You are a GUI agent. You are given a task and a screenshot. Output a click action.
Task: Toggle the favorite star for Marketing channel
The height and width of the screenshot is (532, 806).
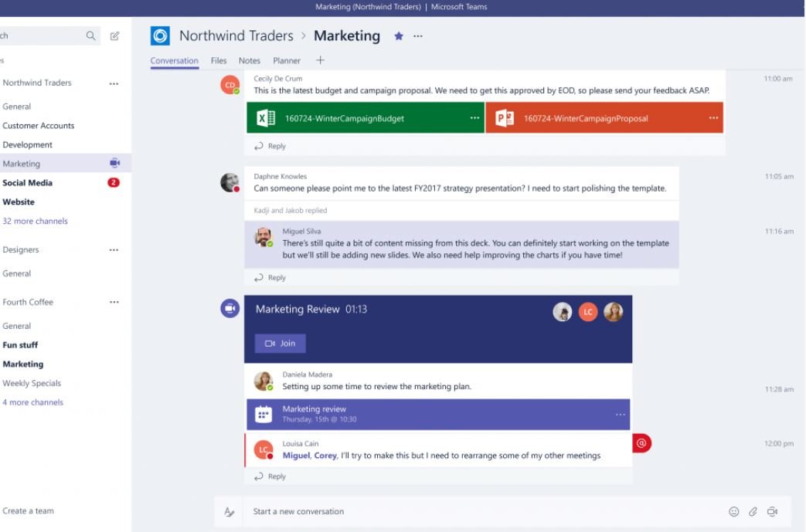(x=399, y=36)
